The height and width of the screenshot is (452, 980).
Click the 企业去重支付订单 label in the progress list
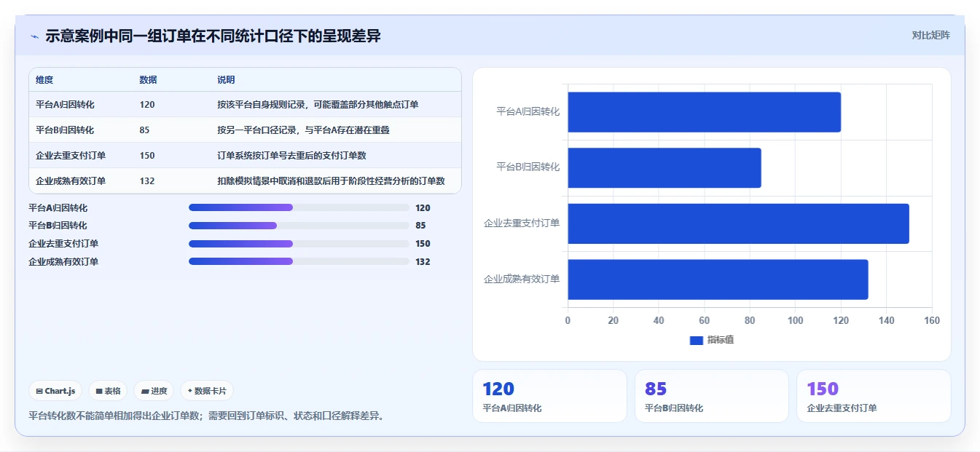tap(63, 244)
